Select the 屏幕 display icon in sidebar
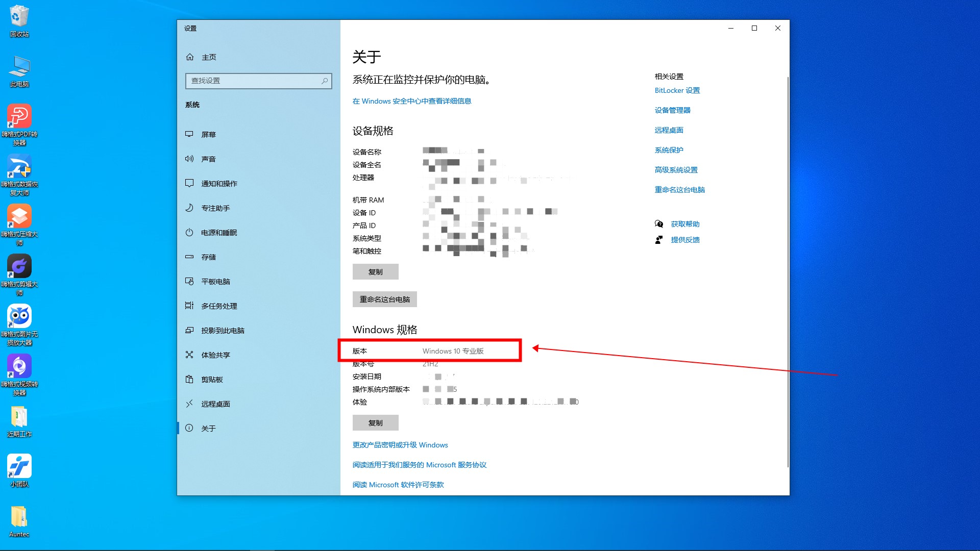 pos(189,134)
